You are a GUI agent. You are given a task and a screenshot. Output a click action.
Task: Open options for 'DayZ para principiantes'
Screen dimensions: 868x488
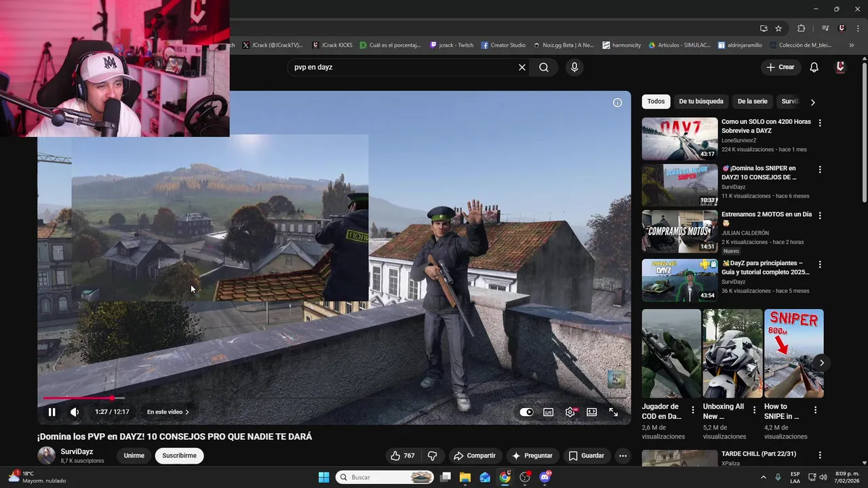point(820,264)
